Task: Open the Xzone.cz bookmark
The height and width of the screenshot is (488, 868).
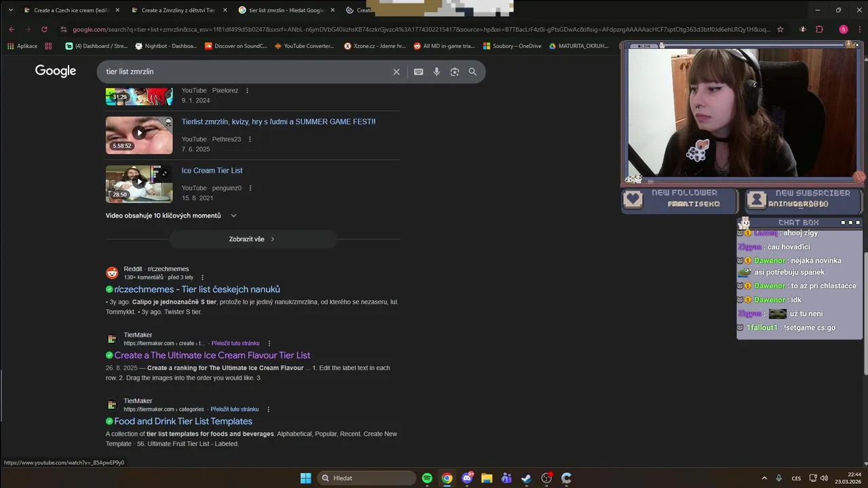Action: click(375, 46)
